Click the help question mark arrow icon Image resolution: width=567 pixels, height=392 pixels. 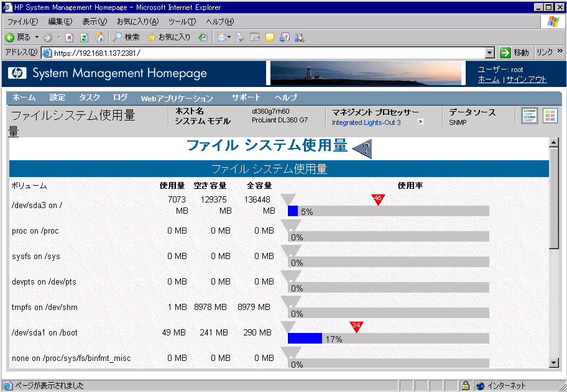click(362, 148)
